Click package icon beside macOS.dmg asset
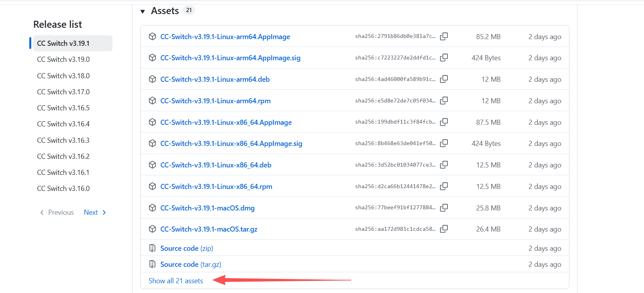Viewport: 644px width, 293px height. point(152,208)
